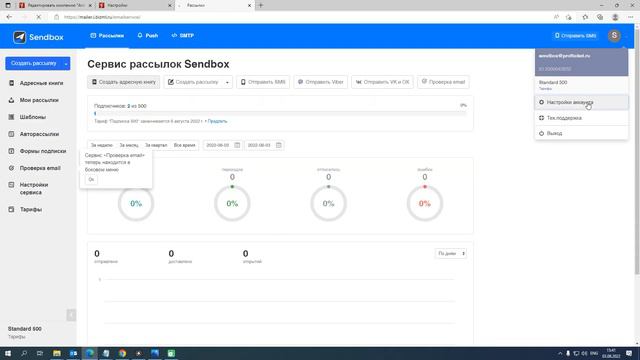Click Standard 500 at sidebar bottom
Viewport: 640px width, 360px height.
click(24, 329)
